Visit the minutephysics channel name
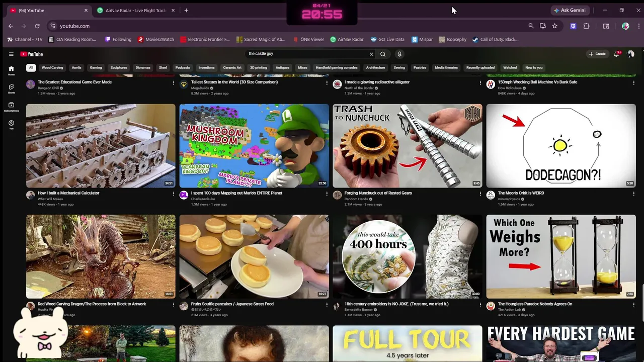Image resolution: width=644 pixels, height=362 pixels. pyautogui.click(x=509, y=199)
